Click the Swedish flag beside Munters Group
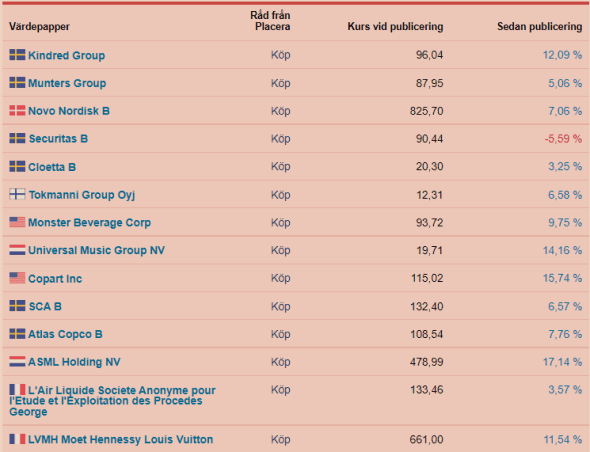The height and width of the screenshot is (452, 590). 17,83
